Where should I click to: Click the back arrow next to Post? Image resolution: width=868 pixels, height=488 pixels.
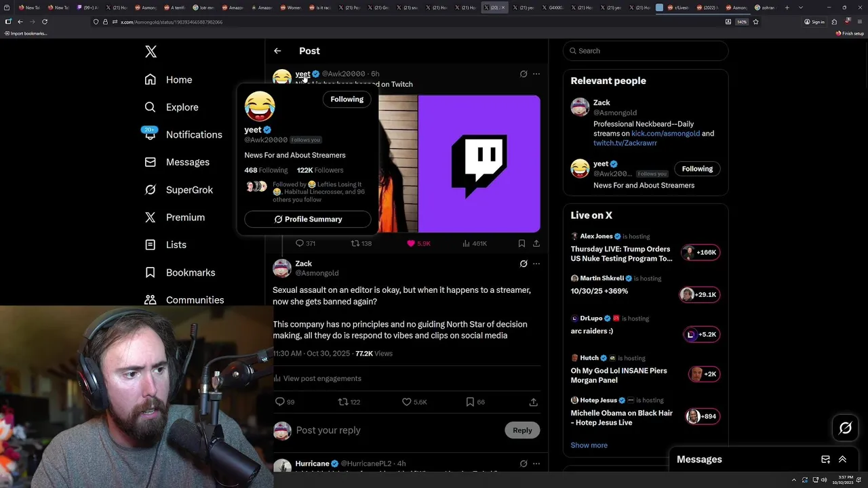point(277,51)
